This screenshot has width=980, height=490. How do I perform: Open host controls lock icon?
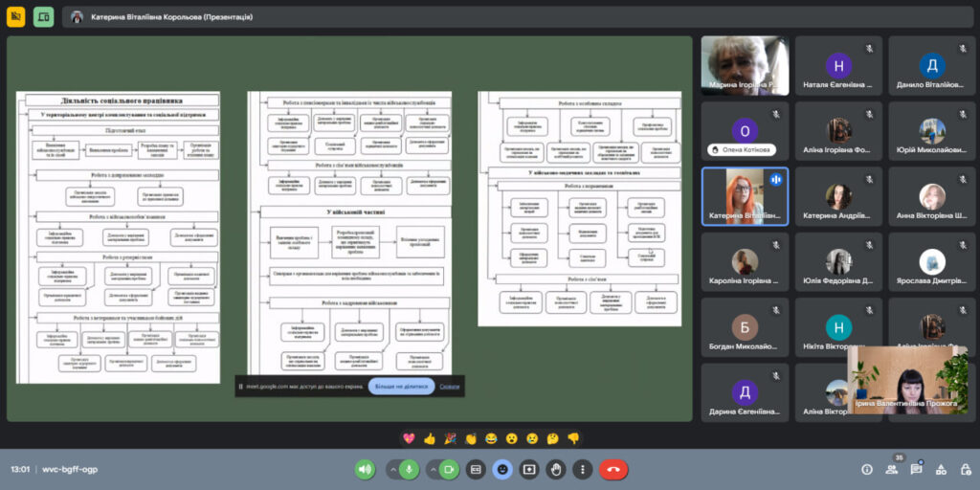click(x=964, y=470)
